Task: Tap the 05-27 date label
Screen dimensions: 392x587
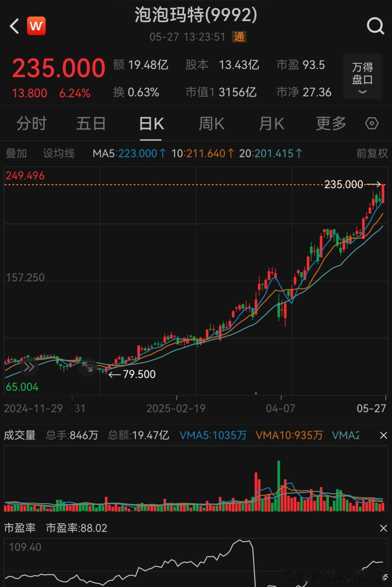Action: (371, 408)
